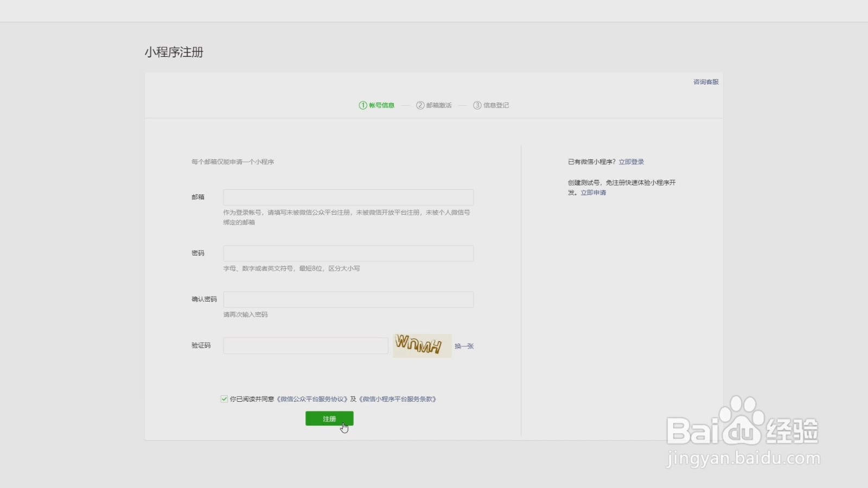
Task: Click the captcha image WnMH
Action: coord(422,345)
